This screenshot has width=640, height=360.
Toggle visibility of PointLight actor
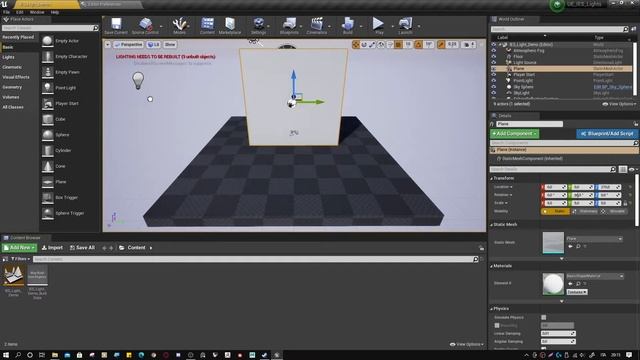493,81
